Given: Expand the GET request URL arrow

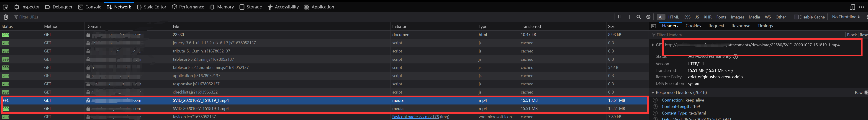Looking at the screenshot, I should click(653, 45).
